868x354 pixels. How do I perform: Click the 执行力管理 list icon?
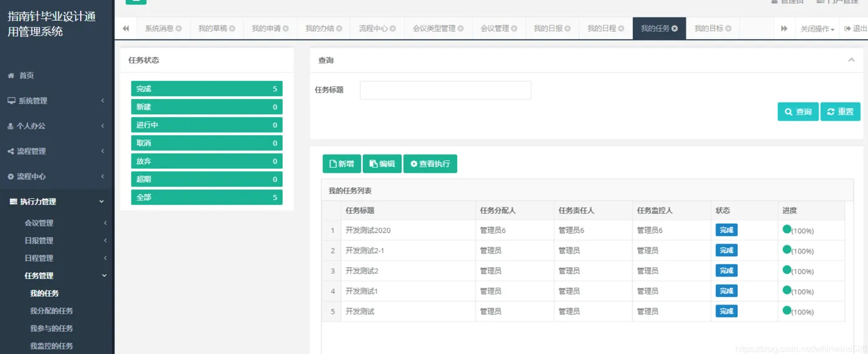(x=13, y=201)
